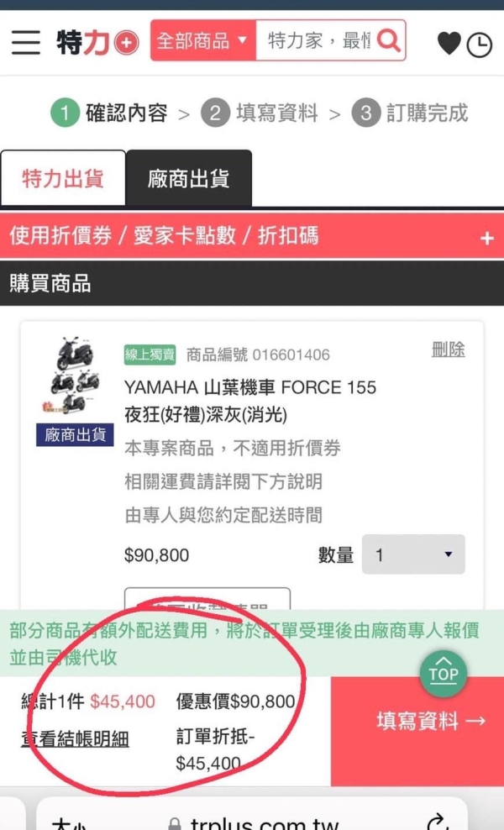The image size is (504, 830).
Task: Expand 使用折價券 / 愛家卡點數 / 折扣碼 section
Action: (x=252, y=236)
